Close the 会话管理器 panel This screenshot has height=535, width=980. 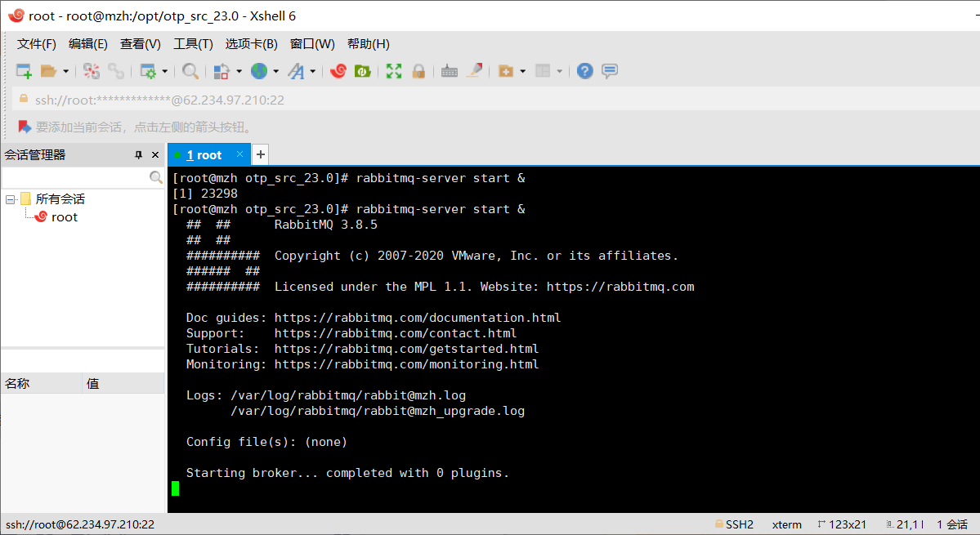tap(155, 155)
